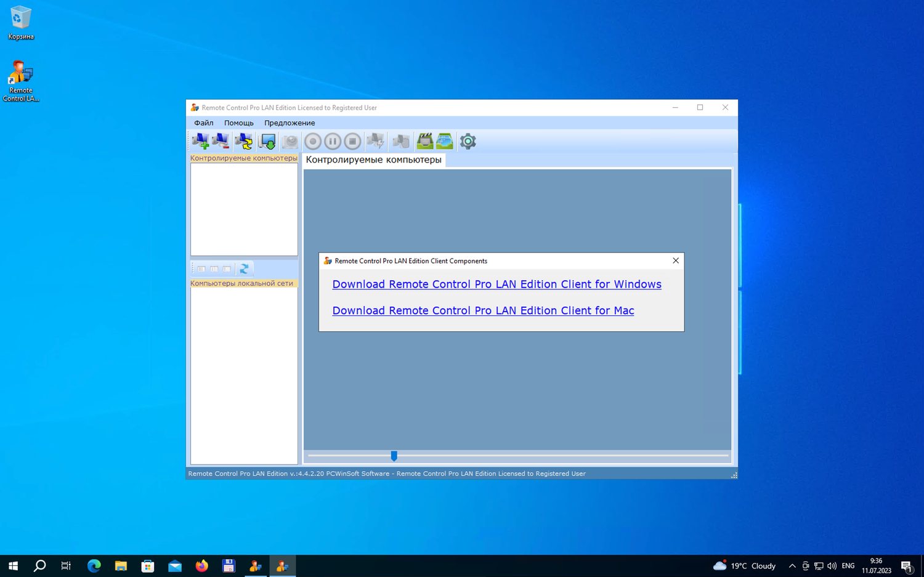Minimize the Remote Control Pro window

pos(675,107)
